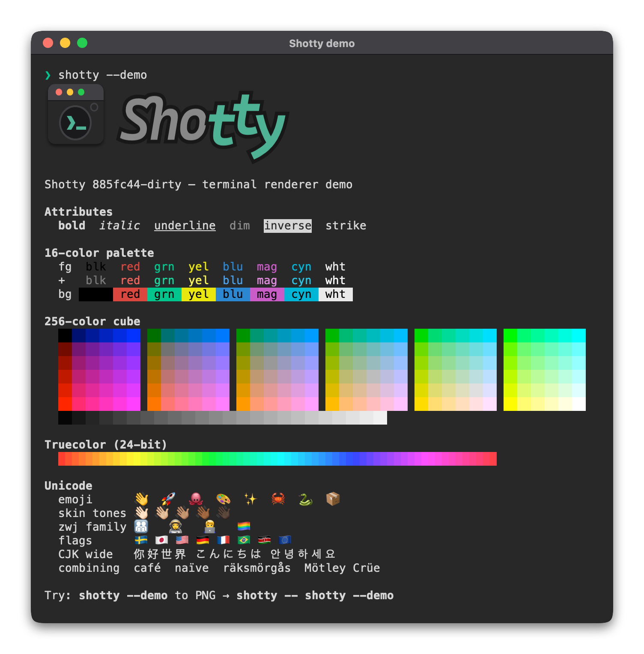Click the red background swatch in bg row
644x654 pixels.
pos(130,294)
